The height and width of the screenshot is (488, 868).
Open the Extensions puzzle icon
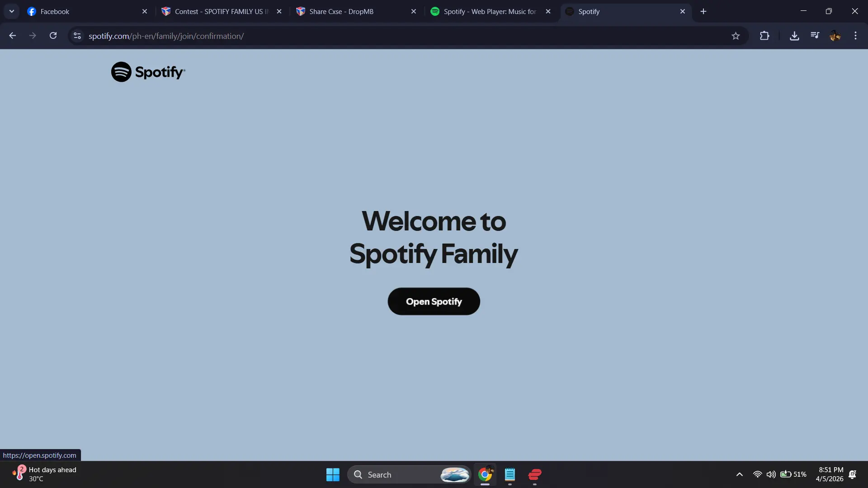pyautogui.click(x=764, y=36)
